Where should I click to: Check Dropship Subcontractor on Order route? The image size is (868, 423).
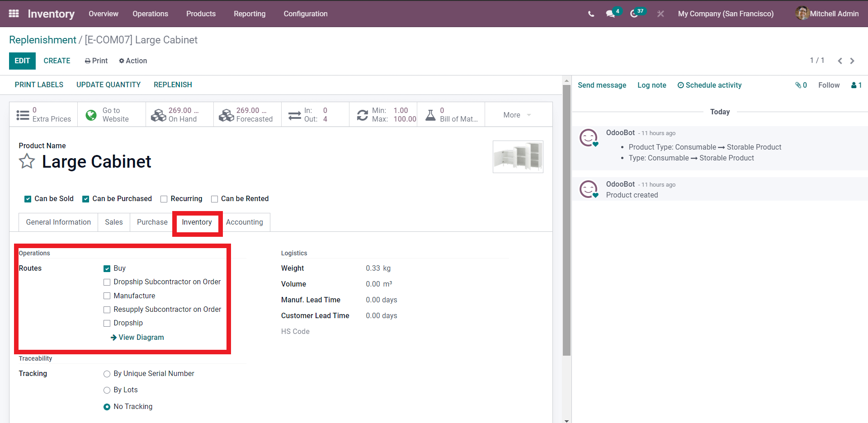107,282
